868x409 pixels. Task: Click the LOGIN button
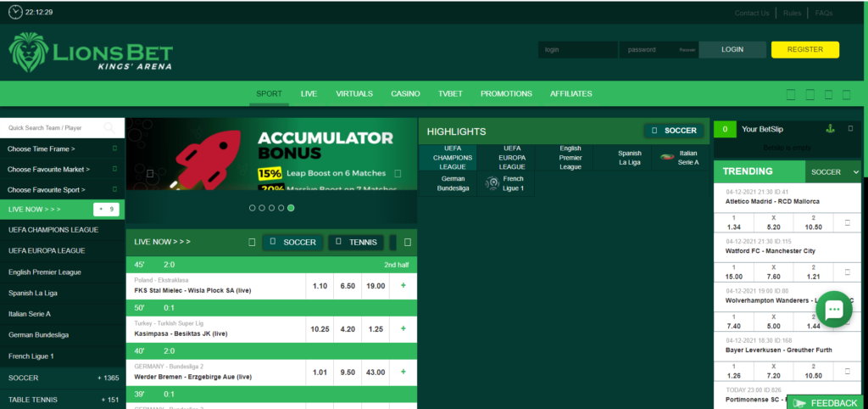pyautogui.click(x=732, y=49)
